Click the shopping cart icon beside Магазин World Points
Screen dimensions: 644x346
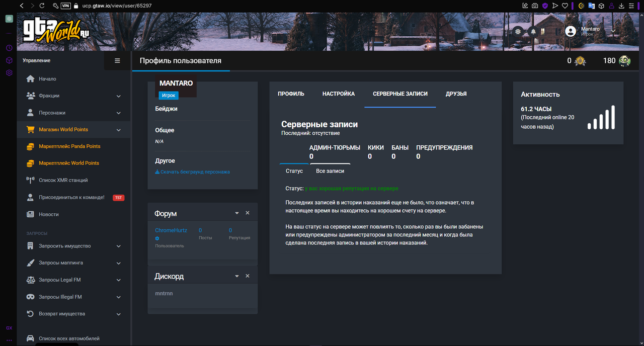[x=30, y=129]
